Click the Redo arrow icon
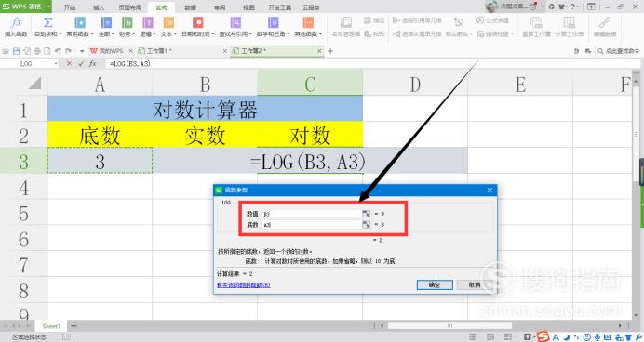 click(x=68, y=51)
